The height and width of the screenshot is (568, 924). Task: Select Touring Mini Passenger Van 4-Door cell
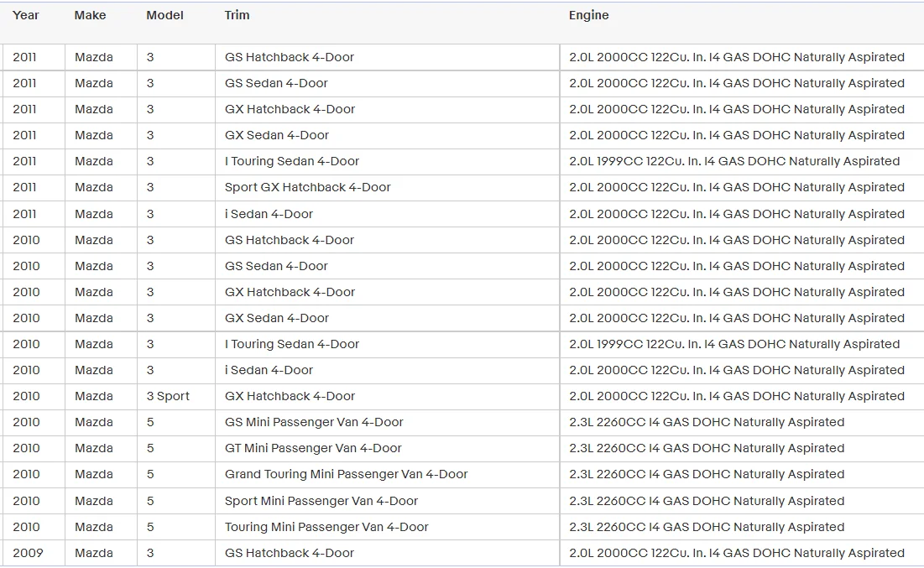(387, 527)
